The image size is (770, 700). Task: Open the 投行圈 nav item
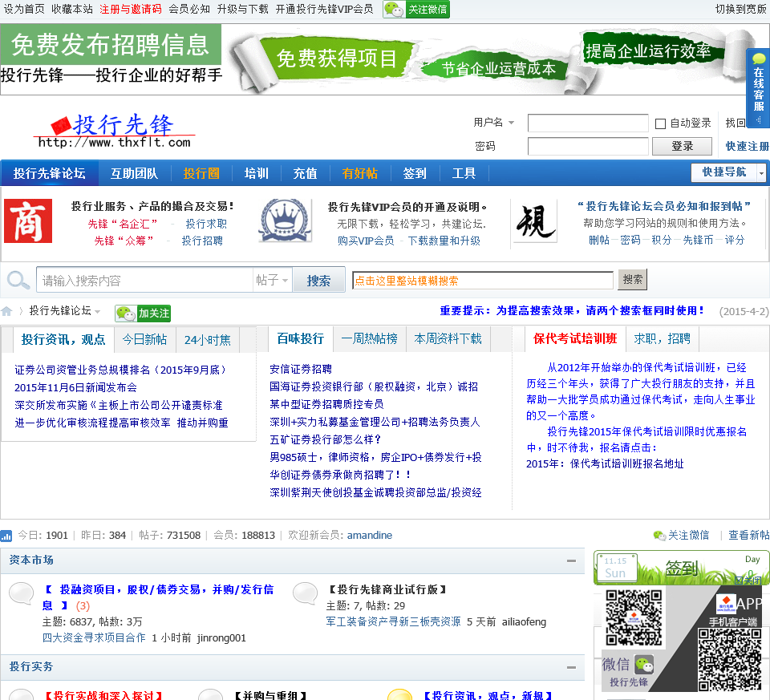(x=201, y=173)
